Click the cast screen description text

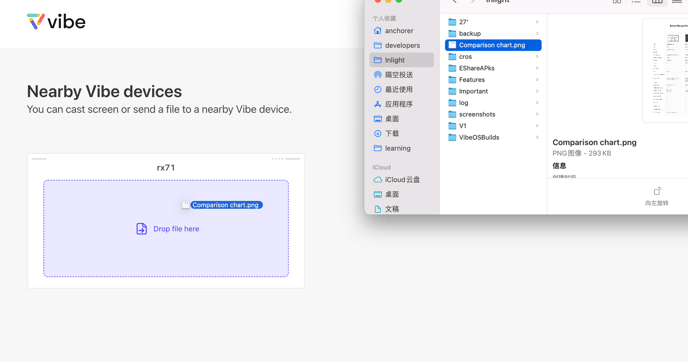[159, 109]
